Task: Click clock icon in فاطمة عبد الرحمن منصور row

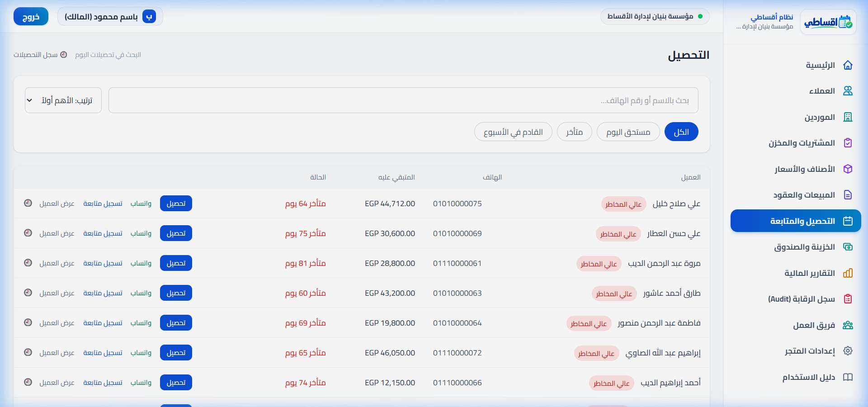Action: pos(28,322)
